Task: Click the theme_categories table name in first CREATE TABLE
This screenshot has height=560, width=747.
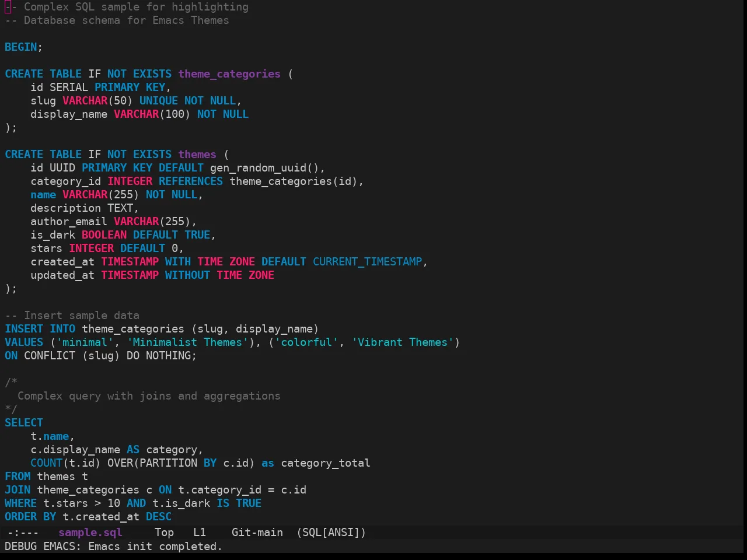Action: click(229, 74)
